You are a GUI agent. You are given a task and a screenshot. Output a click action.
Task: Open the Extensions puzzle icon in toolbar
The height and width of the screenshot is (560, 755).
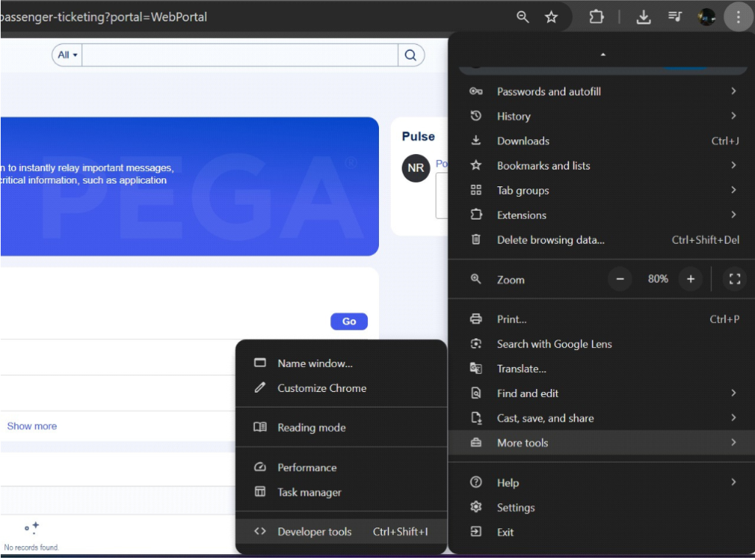click(x=596, y=17)
